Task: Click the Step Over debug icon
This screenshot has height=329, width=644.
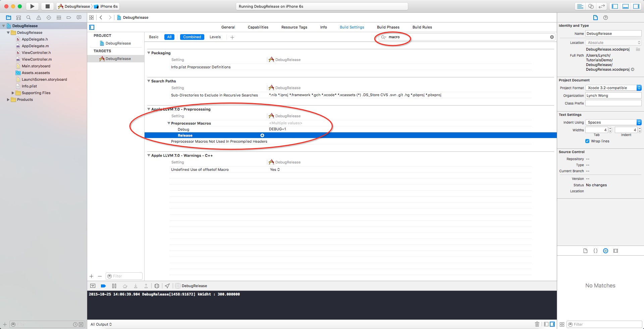Action: point(125,286)
